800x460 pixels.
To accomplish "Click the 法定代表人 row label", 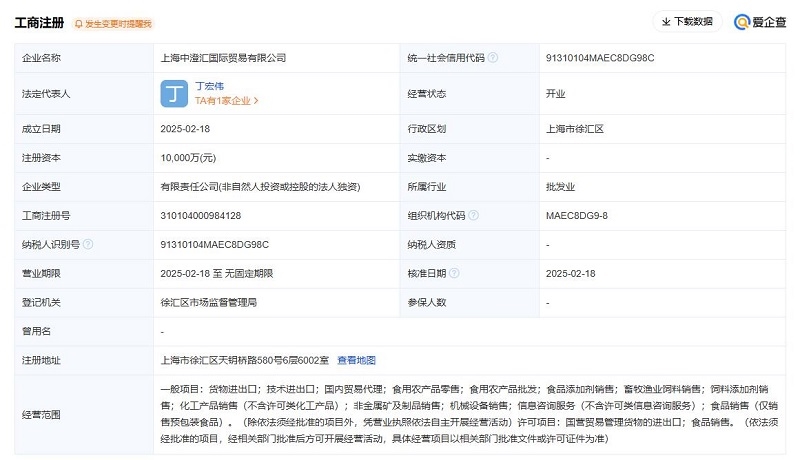I will pyautogui.click(x=45, y=94).
